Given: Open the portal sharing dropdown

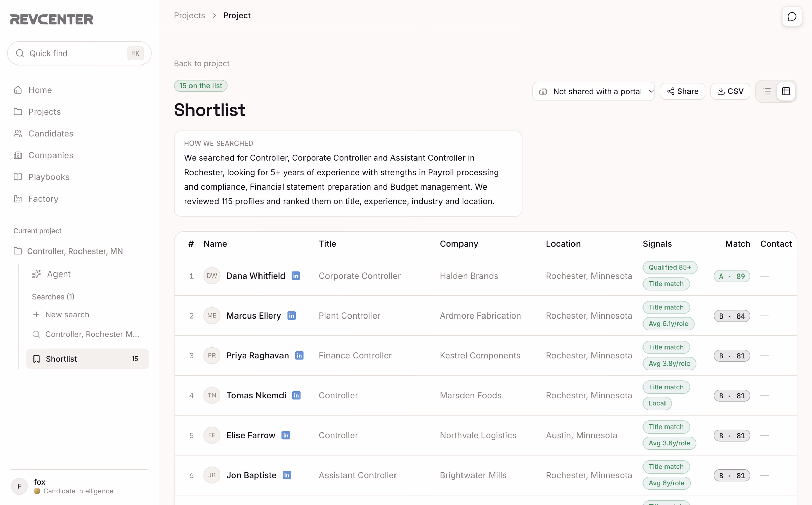Looking at the screenshot, I should tap(593, 91).
